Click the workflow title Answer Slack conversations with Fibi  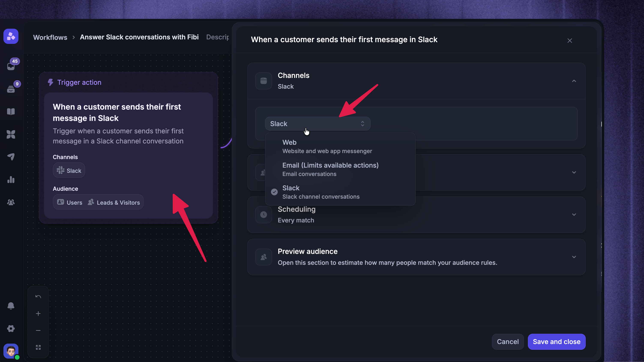[139, 37]
